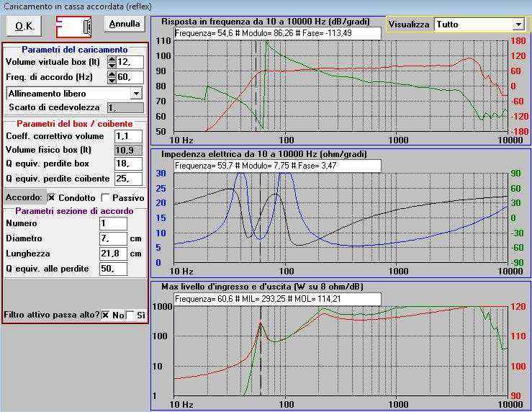This screenshot has width=532, height=412.
Task: Click the Numero field in sezione di accordo
Action: click(113, 224)
